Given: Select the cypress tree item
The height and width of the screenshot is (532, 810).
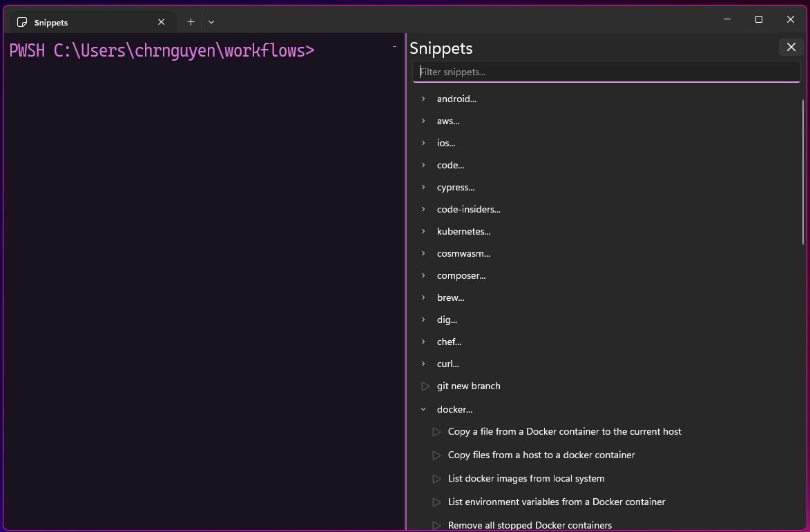Looking at the screenshot, I should (x=456, y=188).
